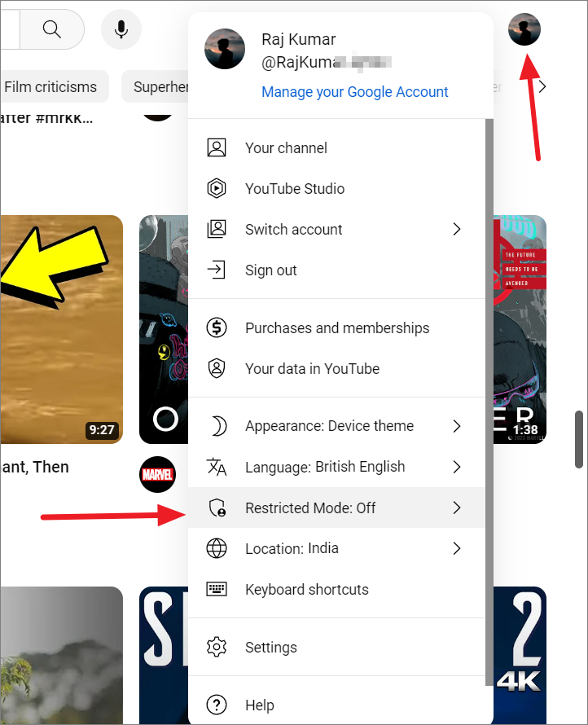Click the Settings gear icon
Screen dimensions: 588x725
(x=217, y=648)
